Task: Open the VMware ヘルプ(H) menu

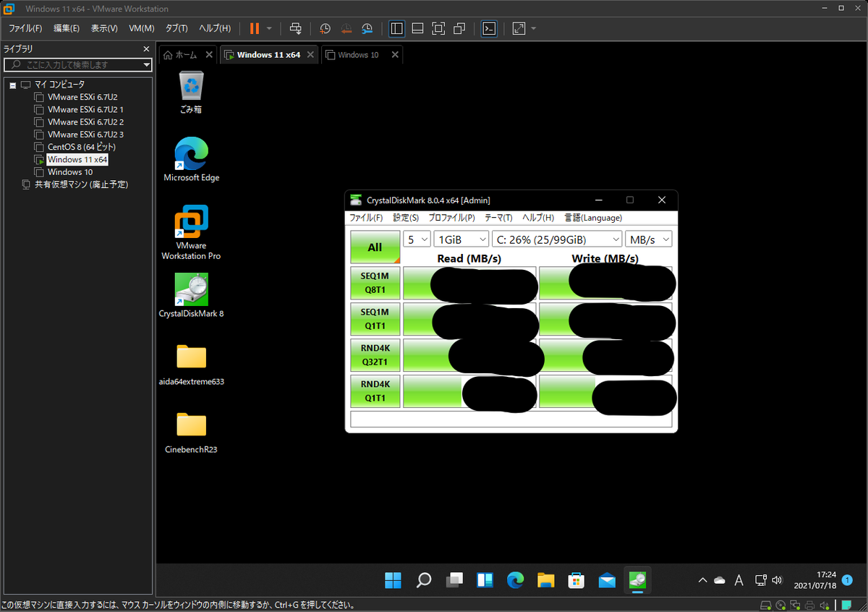Action: coord(215,28)
